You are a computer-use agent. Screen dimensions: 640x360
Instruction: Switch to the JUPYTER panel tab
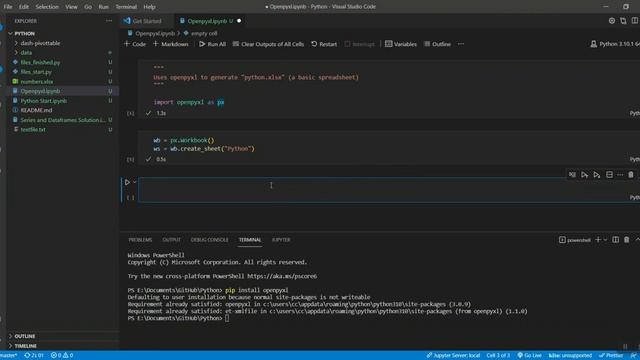click(x=281, y=240)
